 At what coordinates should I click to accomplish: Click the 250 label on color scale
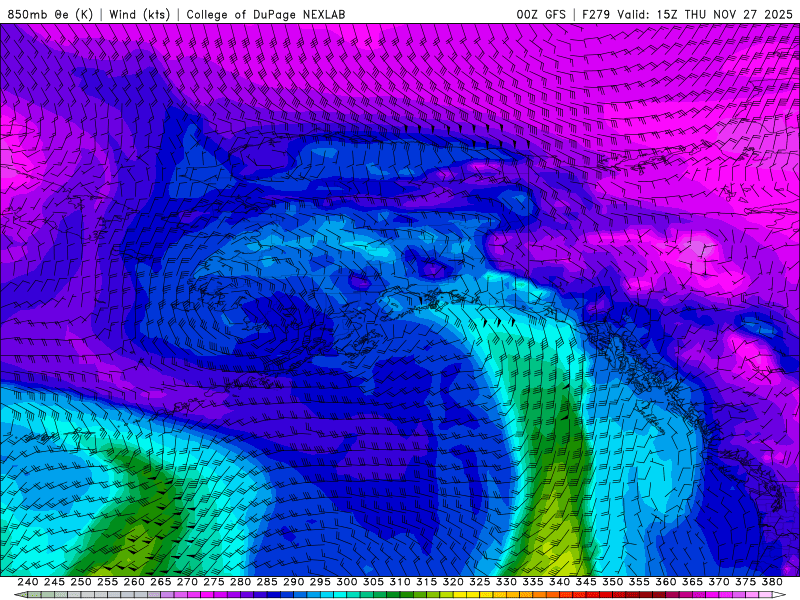81,582
